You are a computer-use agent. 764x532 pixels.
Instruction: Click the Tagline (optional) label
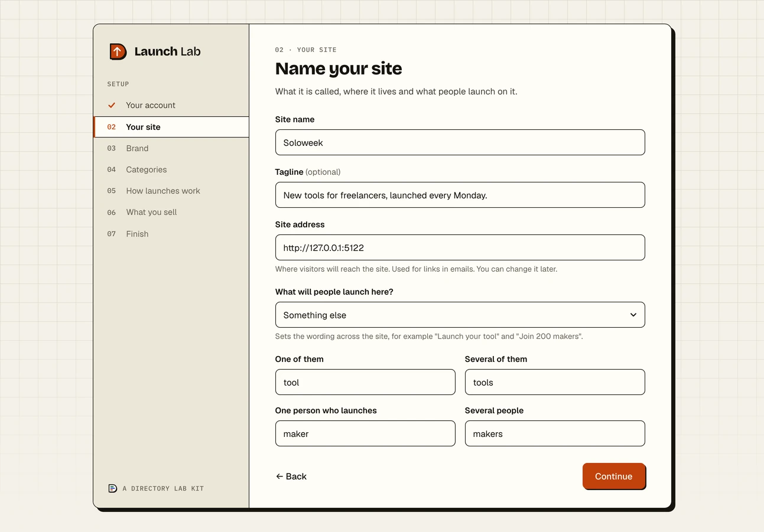pyautogui.click(x=308, y=172)
